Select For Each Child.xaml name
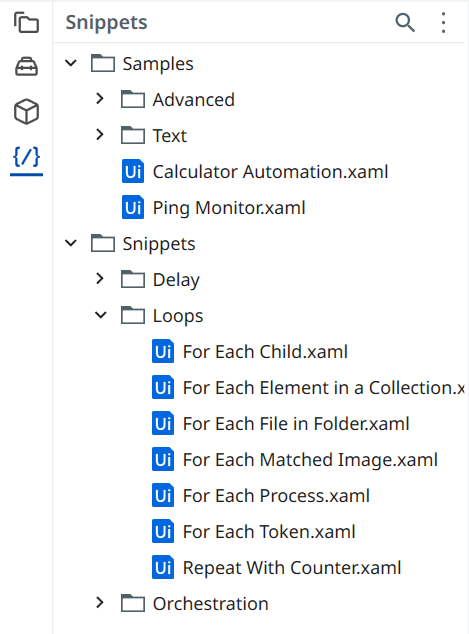Viewport: 469px width, 634px height. click(x=265, y=352)
